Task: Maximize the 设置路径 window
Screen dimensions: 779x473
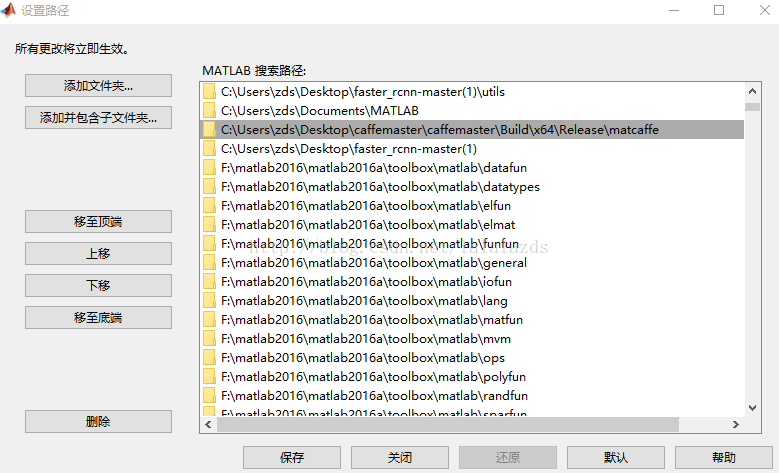Action: [x=719, y=10]
